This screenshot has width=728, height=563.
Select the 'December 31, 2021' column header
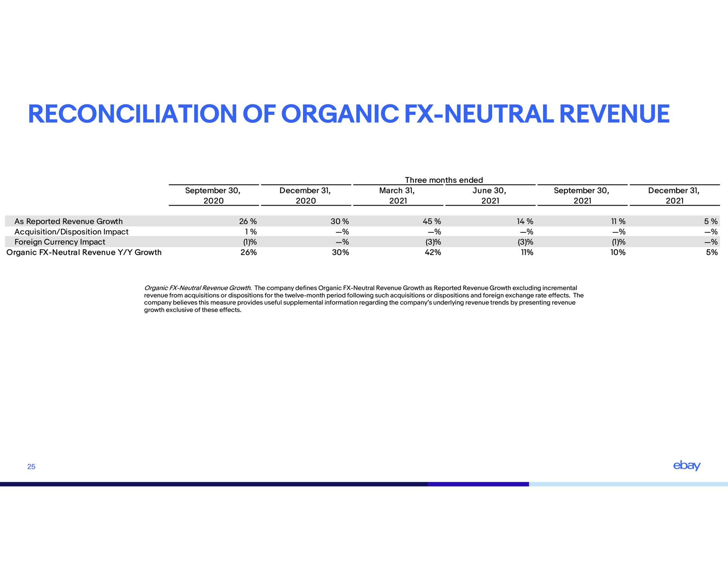pos(674,195)
